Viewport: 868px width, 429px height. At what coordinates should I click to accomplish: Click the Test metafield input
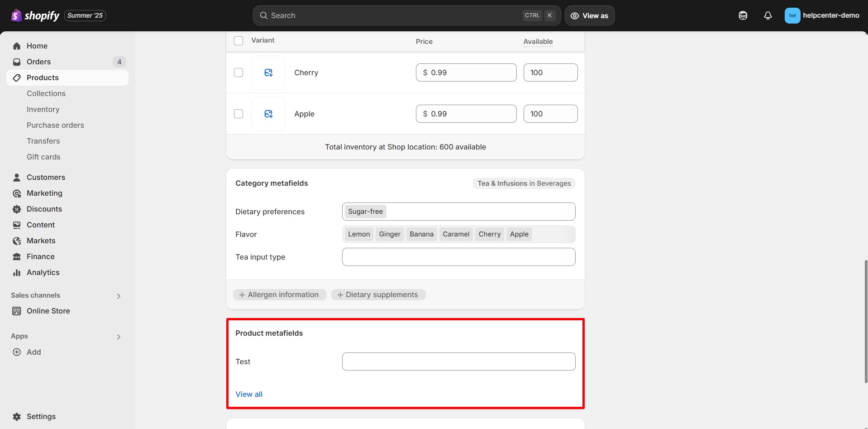tap(458, 362)
